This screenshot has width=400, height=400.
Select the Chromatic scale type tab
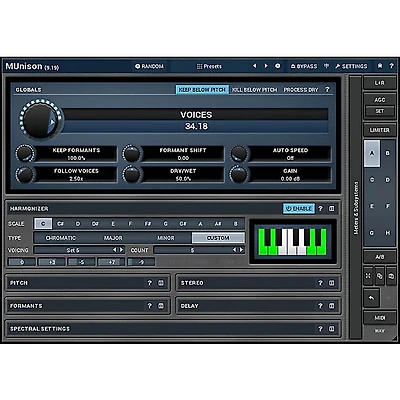(60, 238)
